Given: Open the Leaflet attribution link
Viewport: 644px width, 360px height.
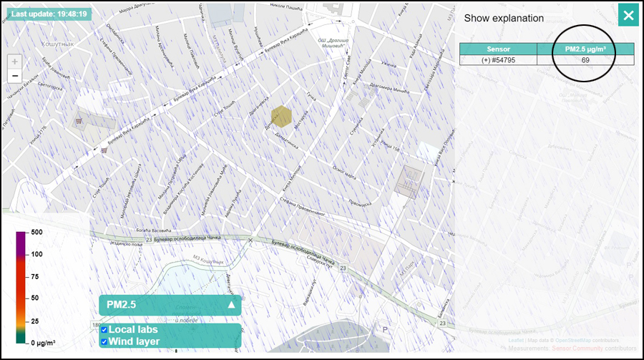Looking at the screenshot, I should point(516,340).
